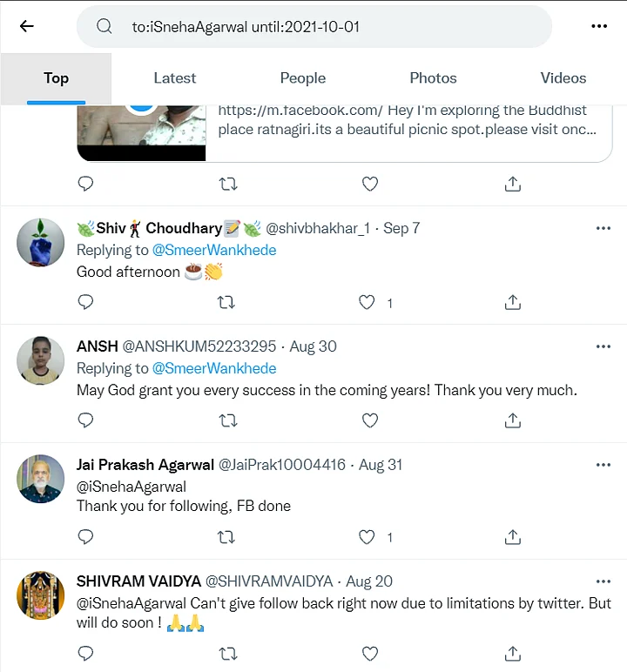The height and width of the screenshot is (672, 627).
Task: Switch to the Latest tab
Action: (175, 78)
